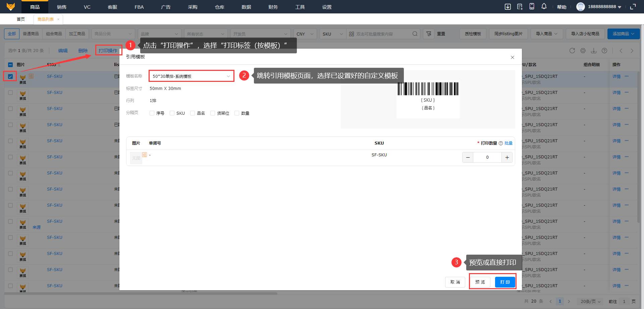Click the user avatar picture
The height and width of the screenshot is (309, 644).
(581, 7)
